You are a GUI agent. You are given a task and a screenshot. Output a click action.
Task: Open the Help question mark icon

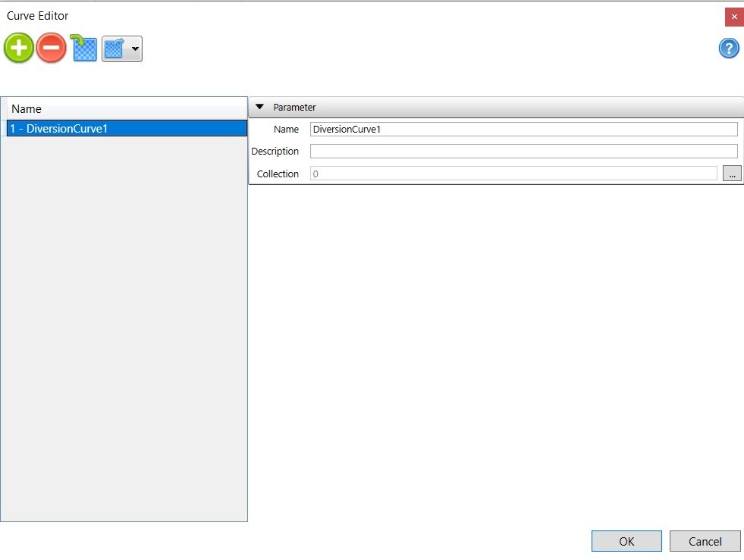728,48
